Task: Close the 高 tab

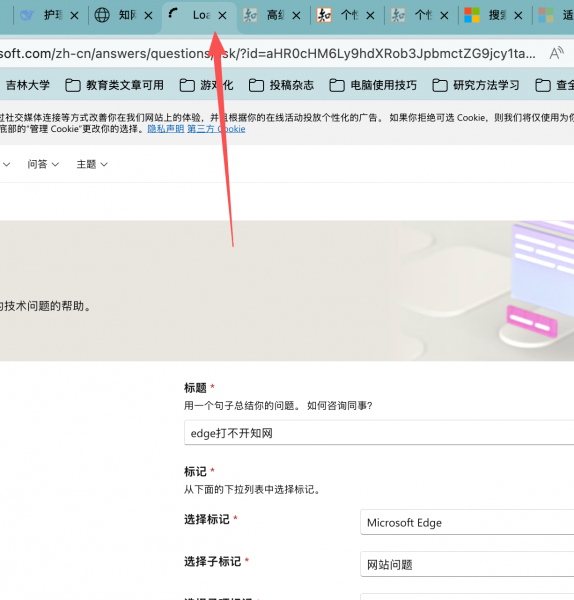Action: 296,16
